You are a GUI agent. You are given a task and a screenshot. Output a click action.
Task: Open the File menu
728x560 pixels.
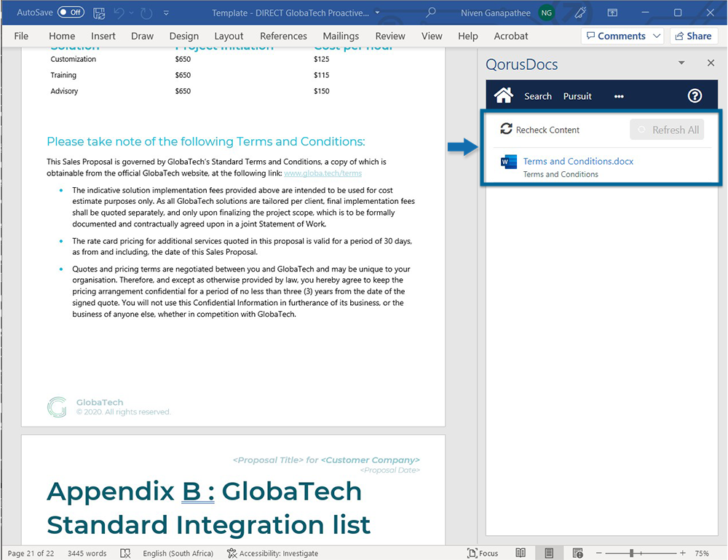click(21, 36)
